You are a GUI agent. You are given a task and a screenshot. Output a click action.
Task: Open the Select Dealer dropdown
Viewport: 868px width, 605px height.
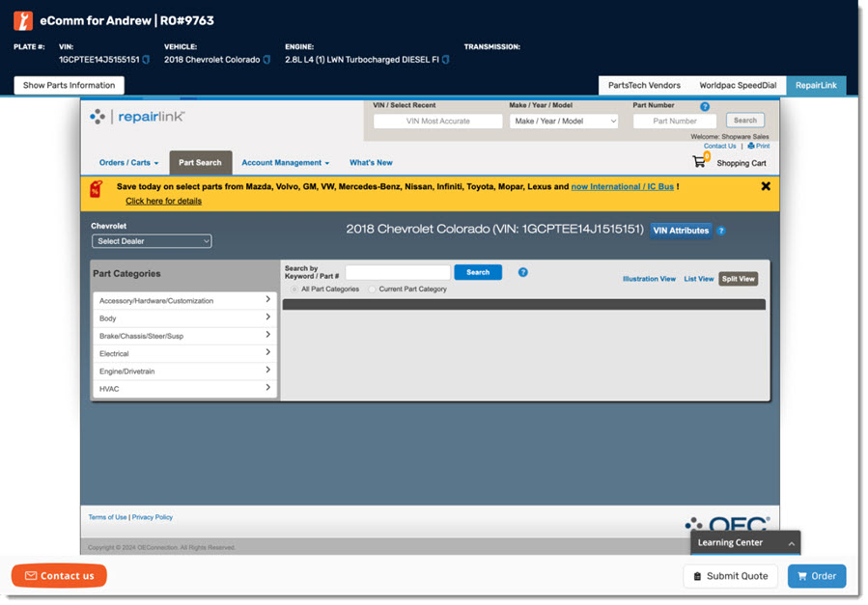click(x=151, y=240)
